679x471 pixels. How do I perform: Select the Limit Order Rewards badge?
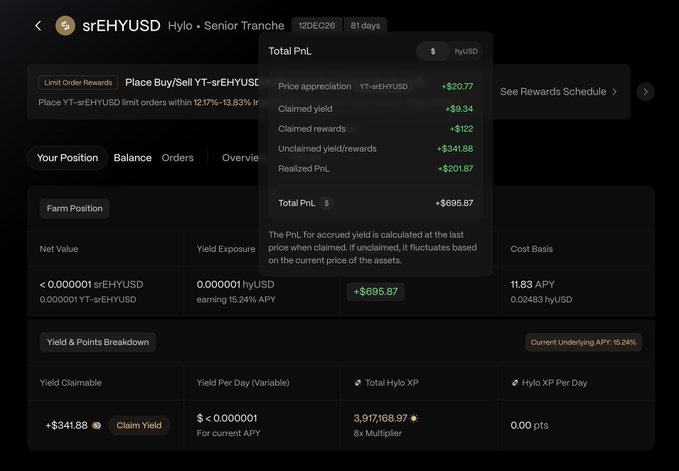pyautogui.click(x=78, y=83)
